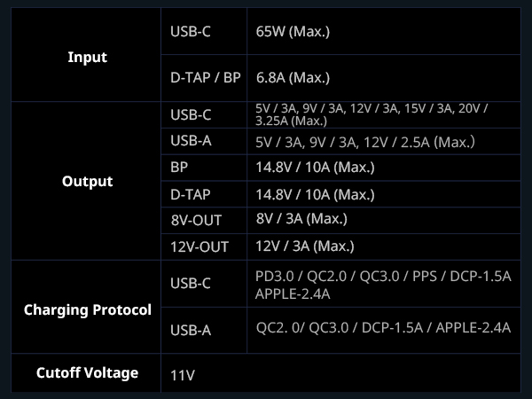Click the "8V-OUT" label
This screenshot has height=399, width=532.
tap(196, 219)
